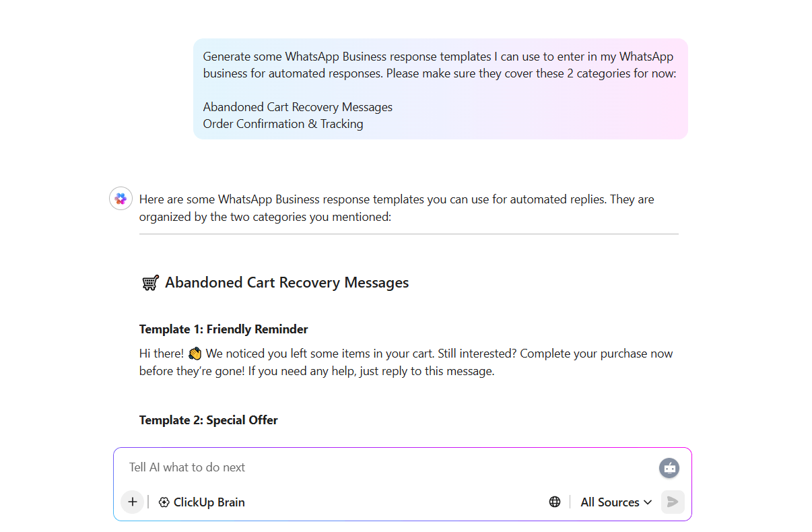Click the divider line under the intro

pos(409,234)
